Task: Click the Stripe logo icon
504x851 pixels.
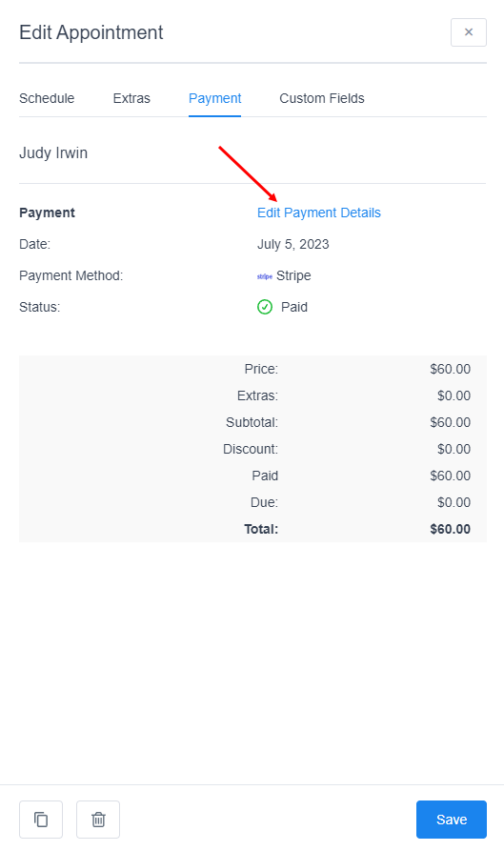Action: tap(265, 276)
